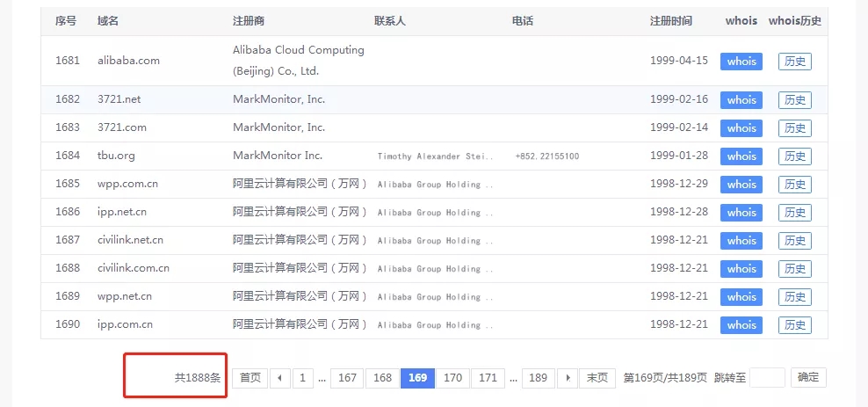This screenshot has width=868, height=407.
Task: Open 历史 for ipp.net.cn
Action: point(795,213)
